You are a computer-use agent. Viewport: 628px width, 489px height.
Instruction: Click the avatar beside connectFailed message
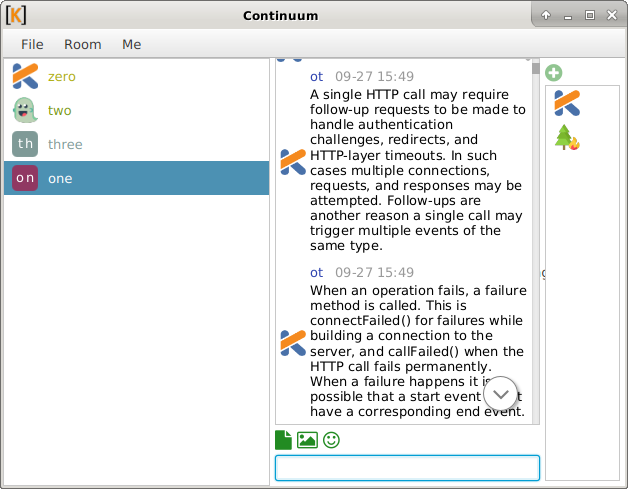coord(293,343)
